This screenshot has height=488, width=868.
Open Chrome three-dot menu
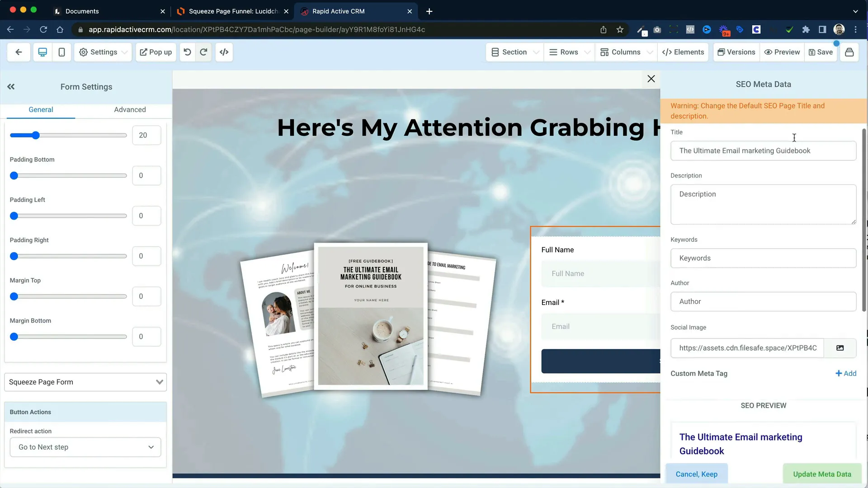855,29
